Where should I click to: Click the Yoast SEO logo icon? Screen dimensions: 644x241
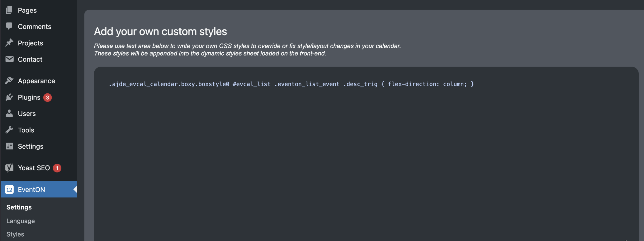9,168
